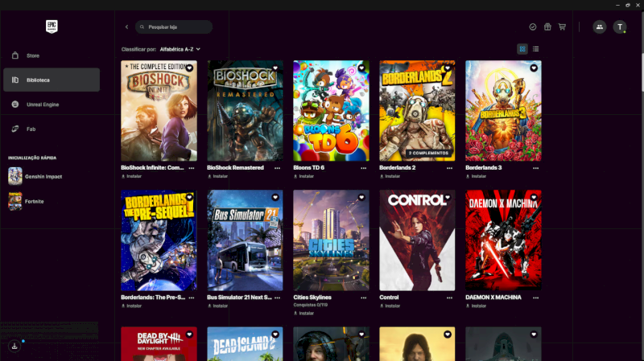Open the shopping cart icon

(x=562, y=27)
